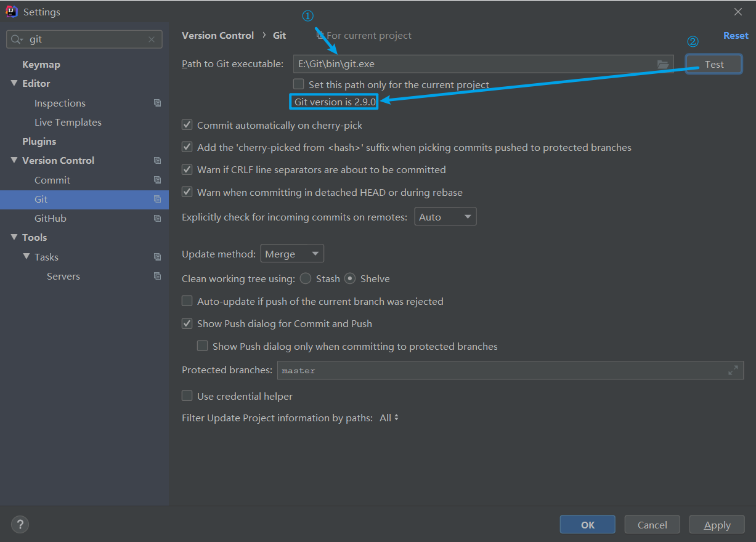Clear the settings search field with X icon

coord(152,39)
